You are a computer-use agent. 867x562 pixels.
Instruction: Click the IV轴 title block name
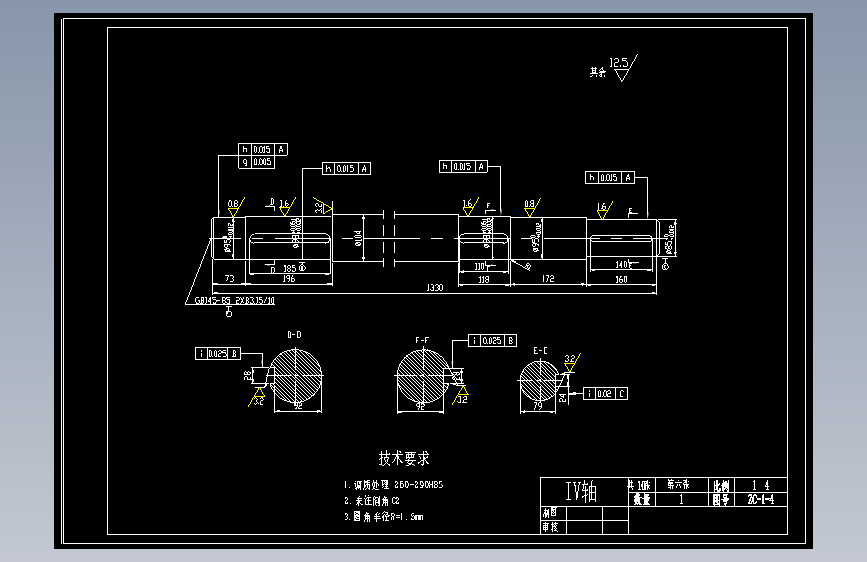tap(581, 491)
